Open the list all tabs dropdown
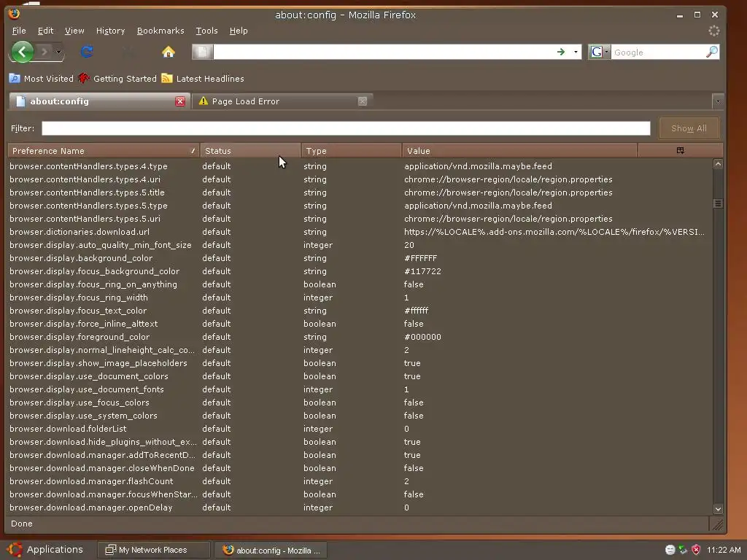This screenshot has height=560, width=747. pos(718,101)
